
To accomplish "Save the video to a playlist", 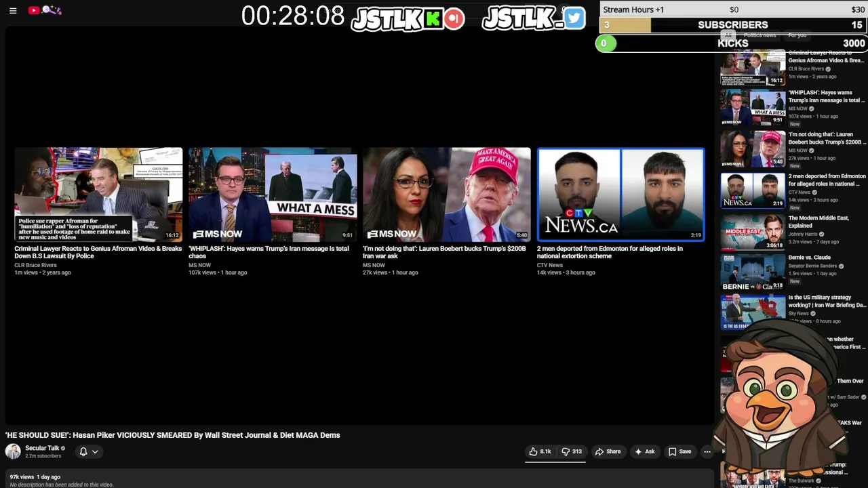I will point(679,451).
